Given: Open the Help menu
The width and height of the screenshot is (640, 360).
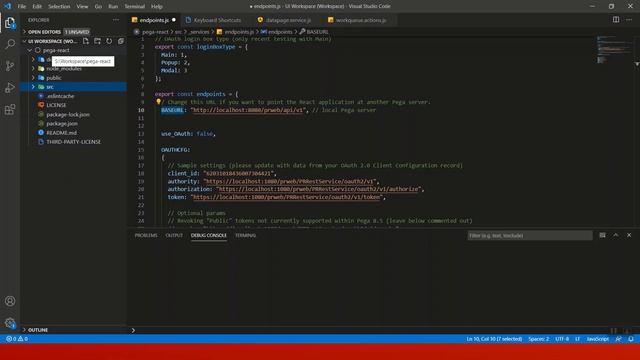Looking at the screenshot, I should [x=157, y=7].
